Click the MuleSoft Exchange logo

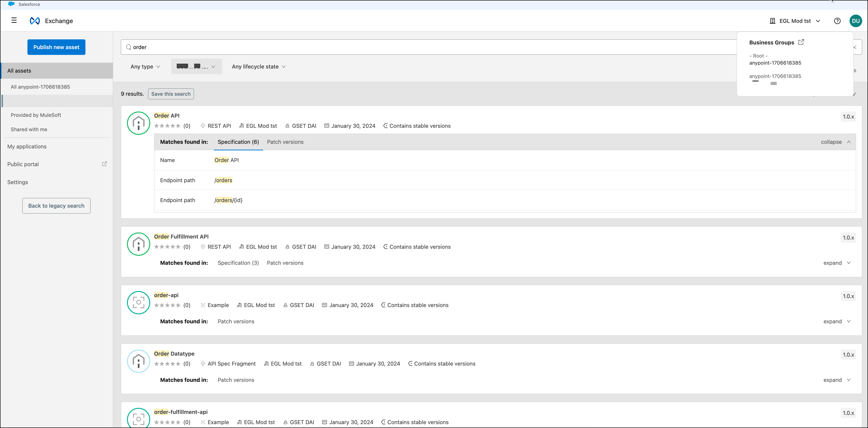[35, 21]
